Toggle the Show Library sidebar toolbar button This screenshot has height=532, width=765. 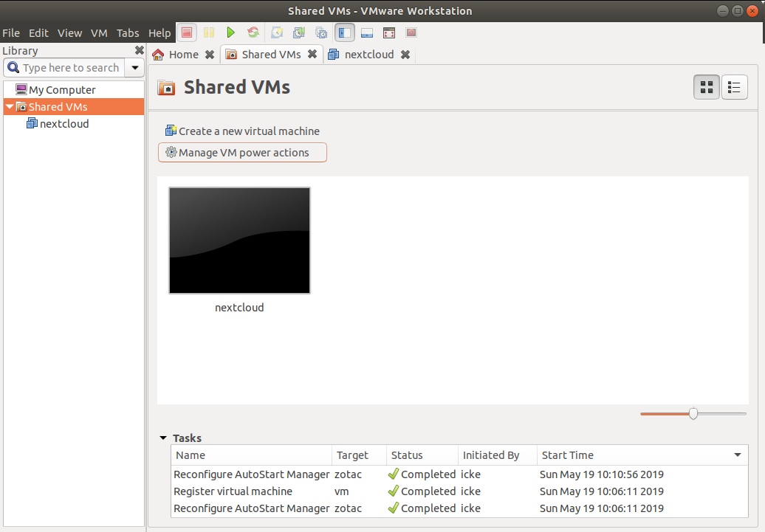pos(344,32)
